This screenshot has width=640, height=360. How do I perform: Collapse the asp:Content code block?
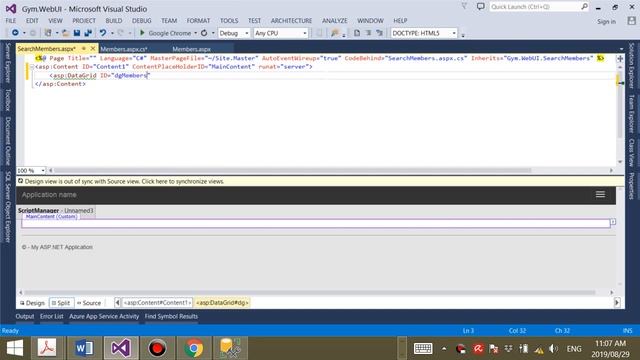[x=31, y=67]
